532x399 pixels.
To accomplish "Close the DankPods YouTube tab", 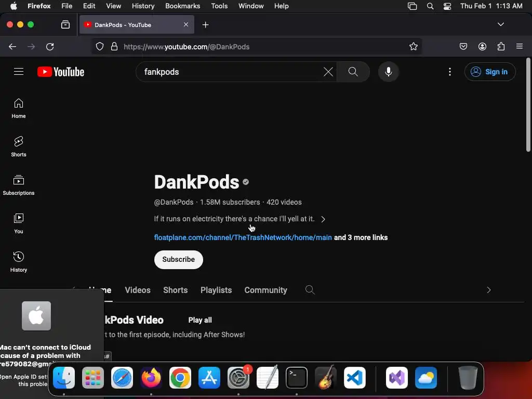I will tap(186, 24).
